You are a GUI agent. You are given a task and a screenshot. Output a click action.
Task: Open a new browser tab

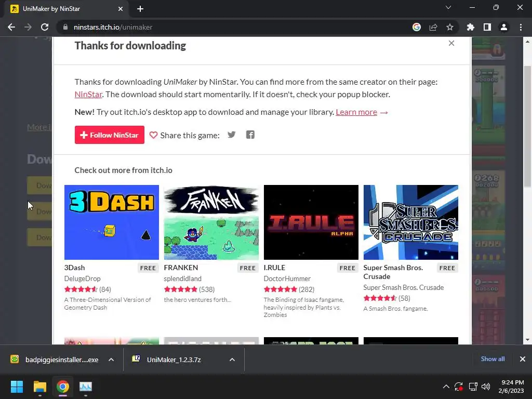click(x=140, y=9)
